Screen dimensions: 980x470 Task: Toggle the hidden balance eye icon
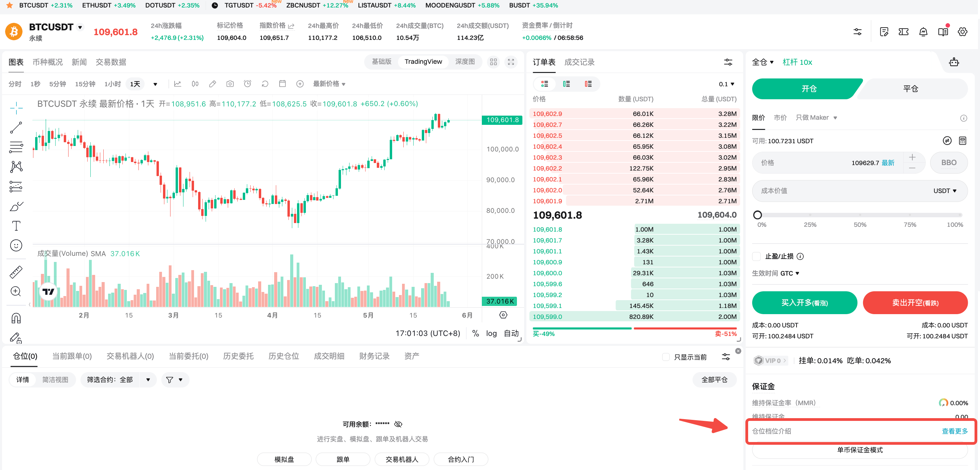[x=398, y=424]
